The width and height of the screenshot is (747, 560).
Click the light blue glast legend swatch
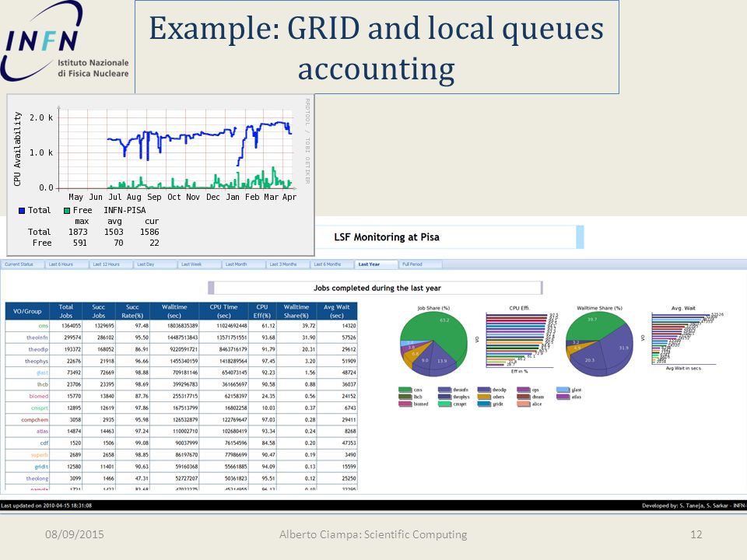coord(563,390)
